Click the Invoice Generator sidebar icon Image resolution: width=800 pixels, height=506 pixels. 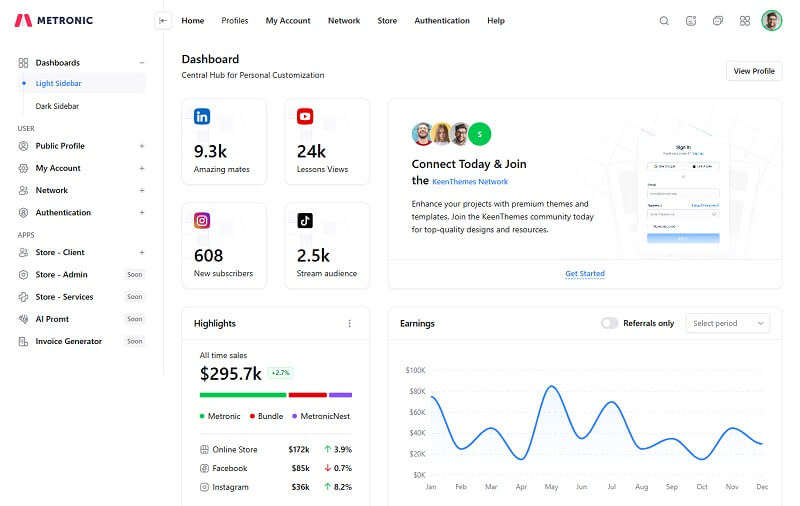click(x=23, y=341)
